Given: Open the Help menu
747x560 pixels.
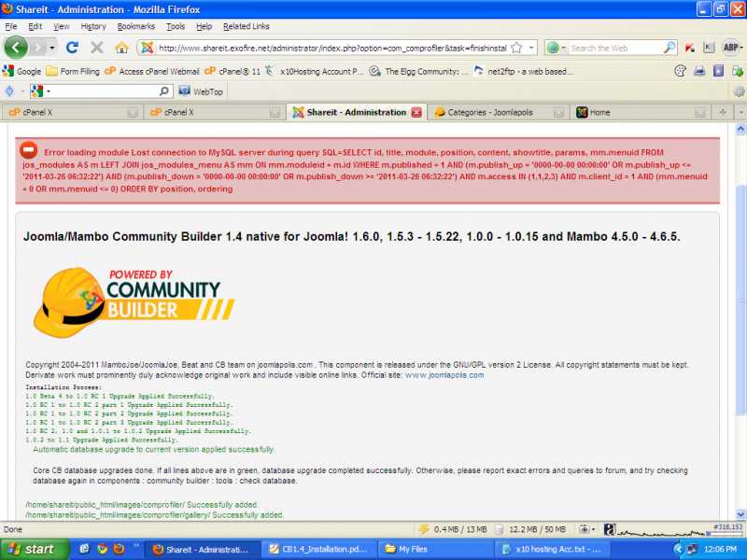Looking at the screenshot, I should point(204,26).
